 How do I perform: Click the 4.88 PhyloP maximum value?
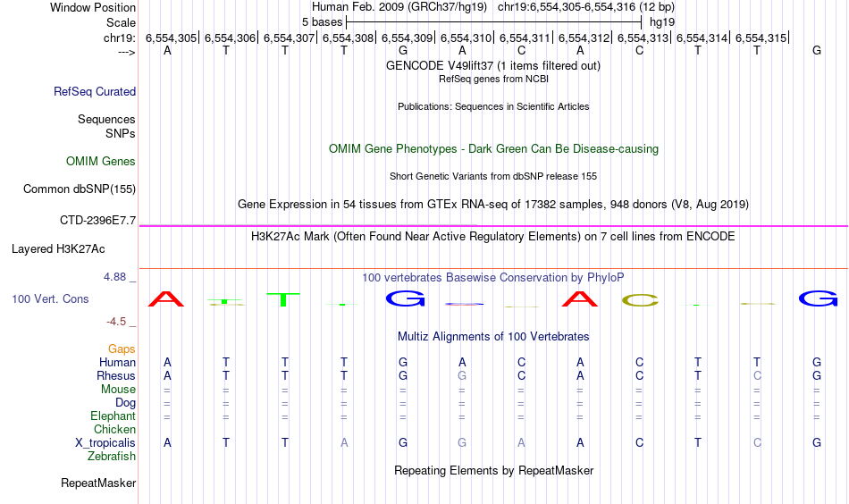(114, 277)
